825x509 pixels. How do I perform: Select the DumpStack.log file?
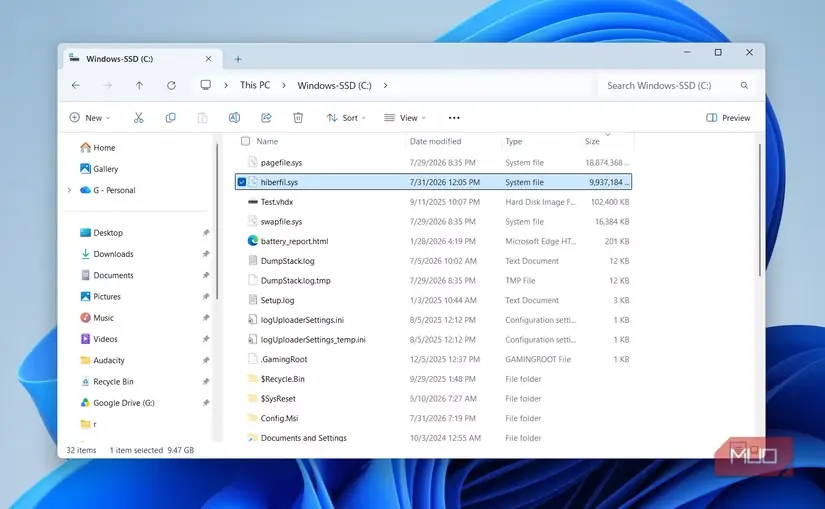pyautogui.click(x=433, y=261)
